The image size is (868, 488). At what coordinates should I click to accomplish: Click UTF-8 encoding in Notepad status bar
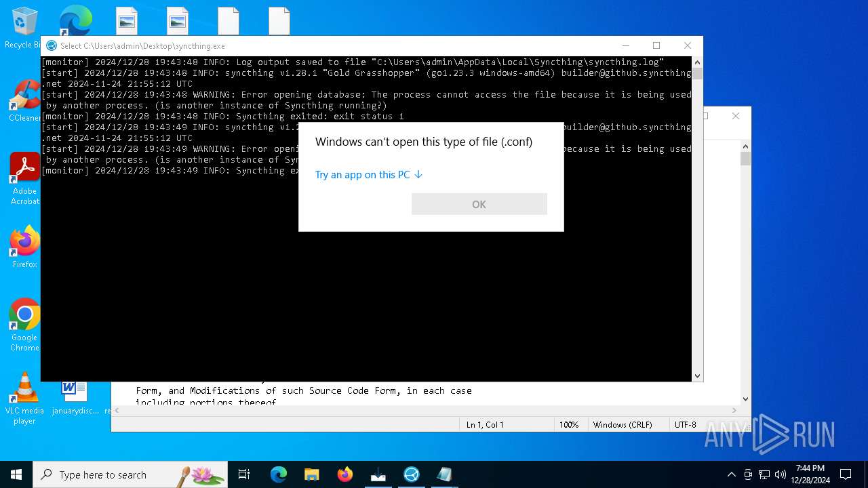click(686, 425)
